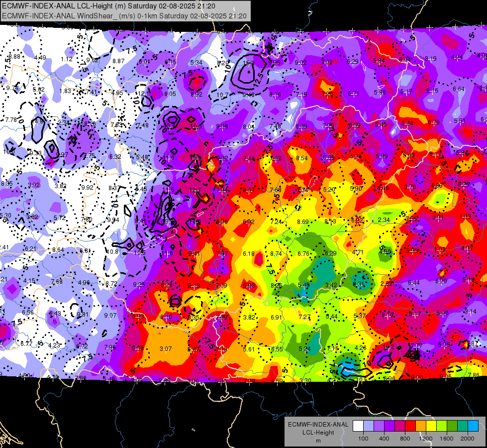The height and width of the screenshot is (448, 487).
Task: Click the wind shear value 3.42
Action: (x=331, y=285)
